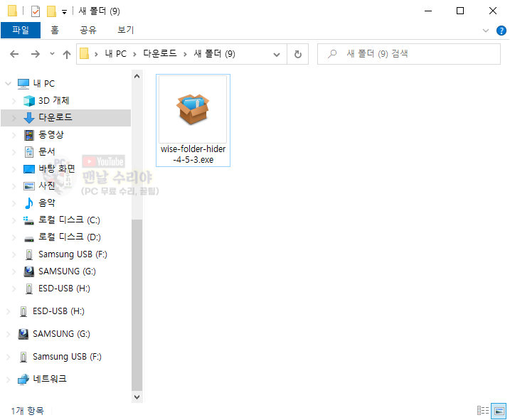Click the 문서 document icon
The image size is (510, 420).
29,152
